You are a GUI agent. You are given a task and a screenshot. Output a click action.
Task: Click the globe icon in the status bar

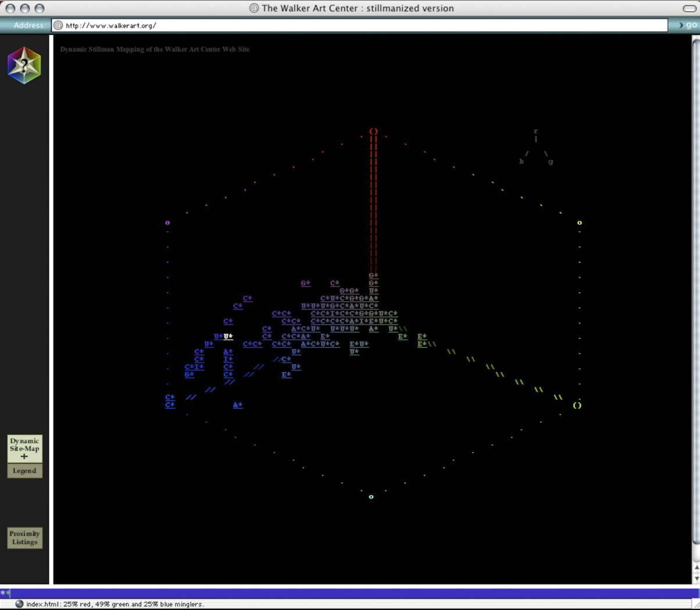[19, 604]
